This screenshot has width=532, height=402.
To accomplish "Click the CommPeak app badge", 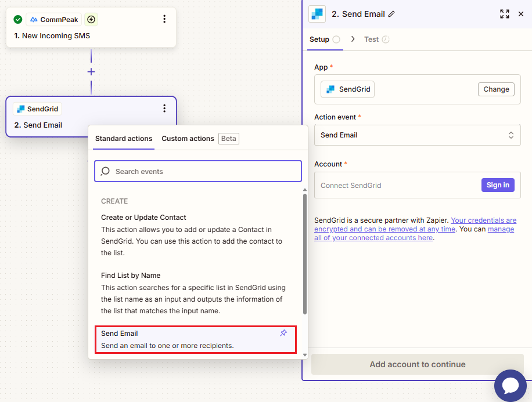I will [54, 20].
